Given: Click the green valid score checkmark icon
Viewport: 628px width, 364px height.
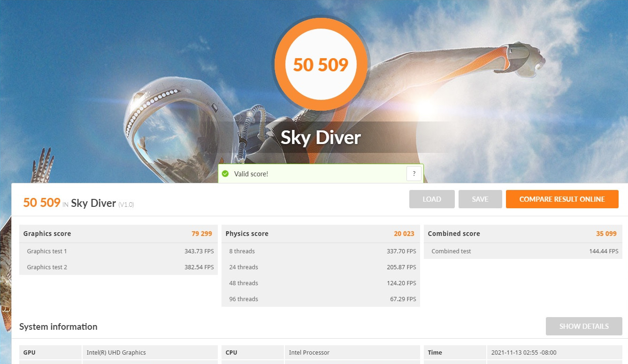Looking at the screenshot, I should (x=225, y=174).
